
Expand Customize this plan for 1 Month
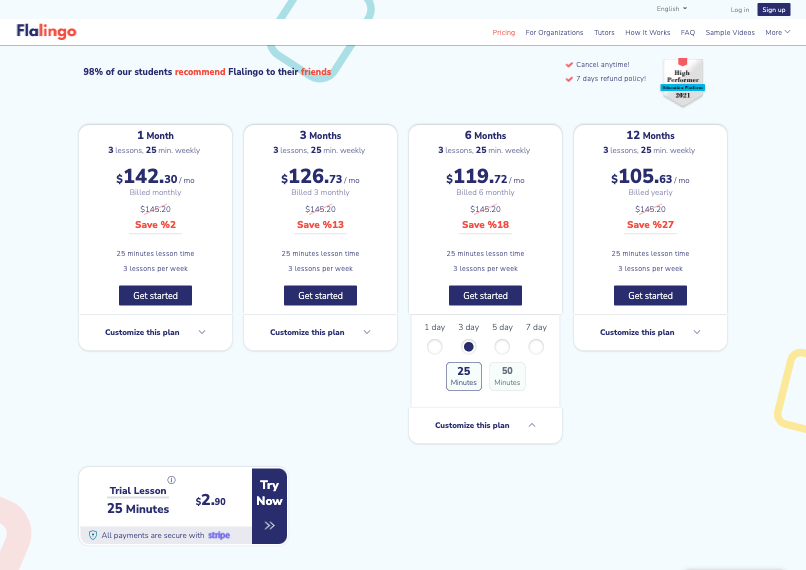point(155,333)
